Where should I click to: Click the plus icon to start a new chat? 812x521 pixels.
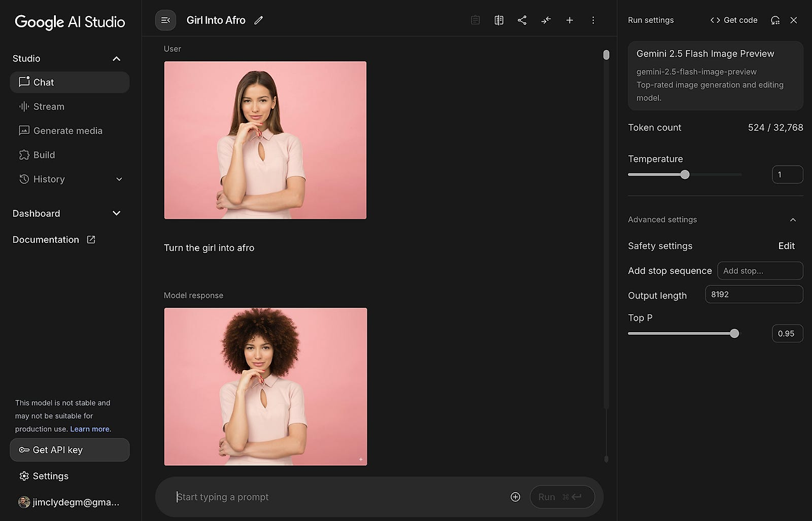570,20
